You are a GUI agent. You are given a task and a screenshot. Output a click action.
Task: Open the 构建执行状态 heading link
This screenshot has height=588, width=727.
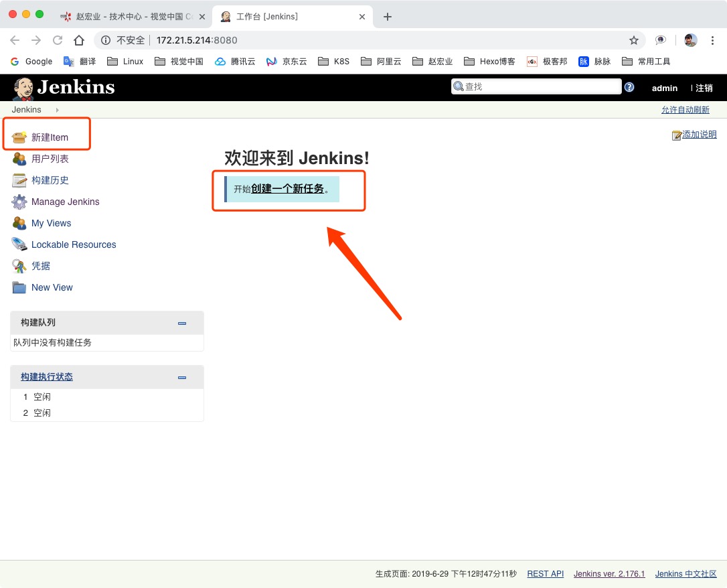pyautogui.click(x=46, y=377)
